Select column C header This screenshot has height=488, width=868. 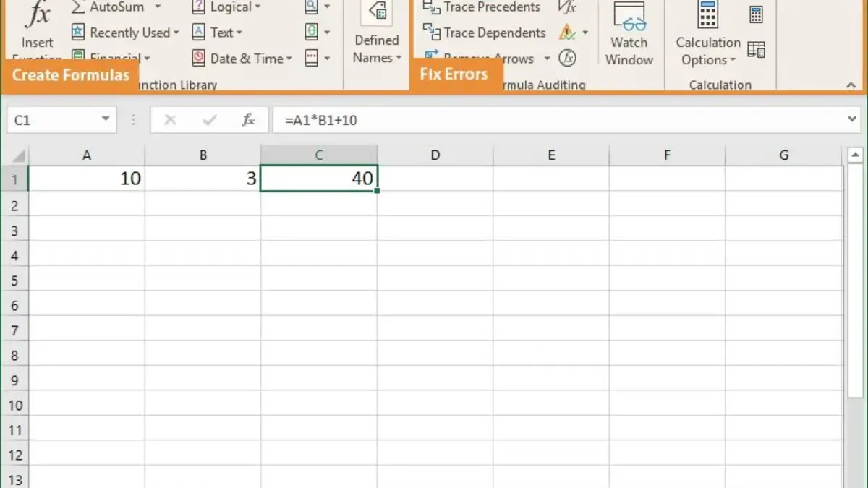point(319,155)
